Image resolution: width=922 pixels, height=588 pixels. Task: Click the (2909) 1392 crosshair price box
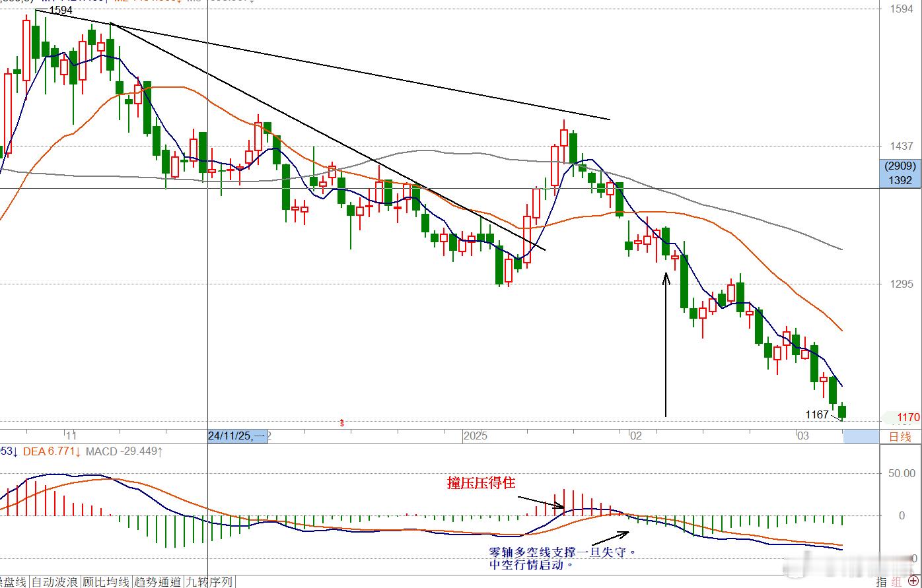tap(900, 174)
